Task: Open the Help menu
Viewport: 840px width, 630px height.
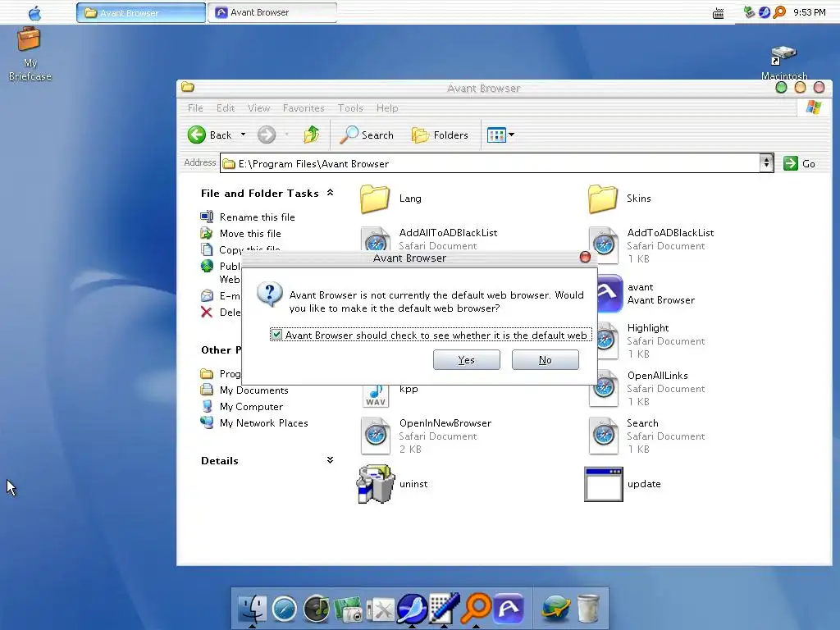Action: point(387,108)
